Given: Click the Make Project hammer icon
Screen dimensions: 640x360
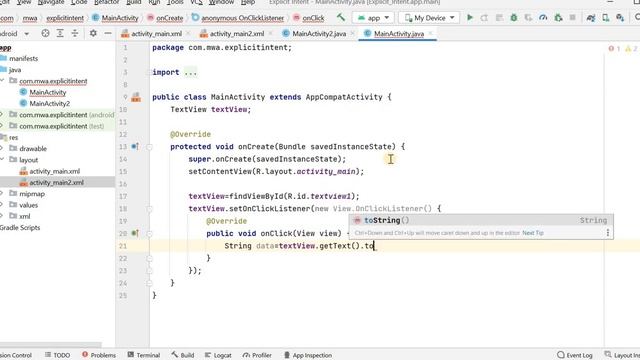Looking at the screenshot, I should click(x=341, y=18).
